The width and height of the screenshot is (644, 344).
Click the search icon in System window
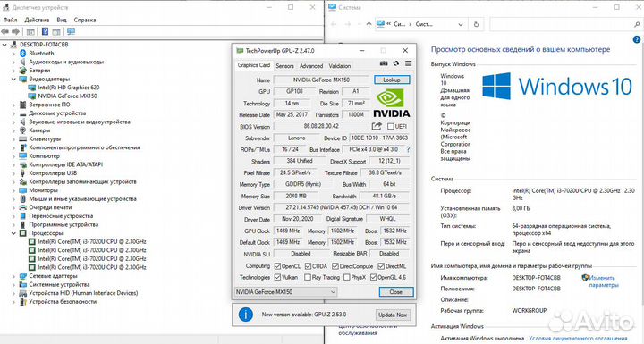[637, 25]
